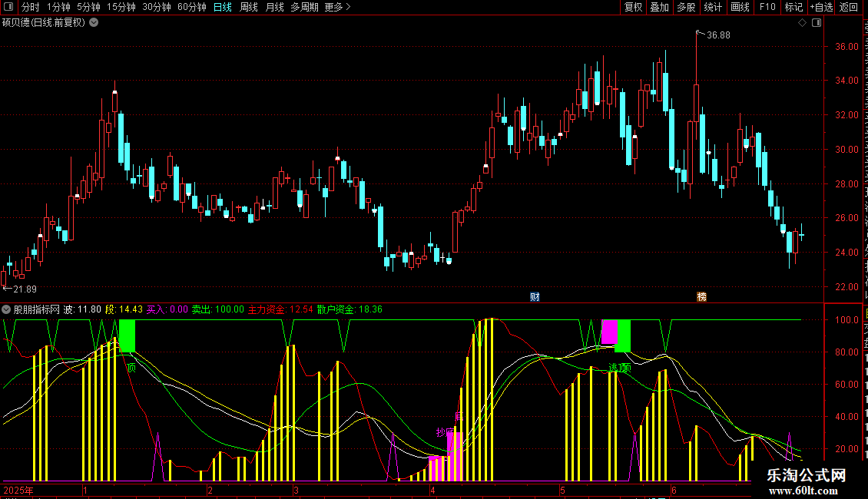Click the 100.0 indicator axis label
This screenshot has height=499, width=868.
coord(847,320)
